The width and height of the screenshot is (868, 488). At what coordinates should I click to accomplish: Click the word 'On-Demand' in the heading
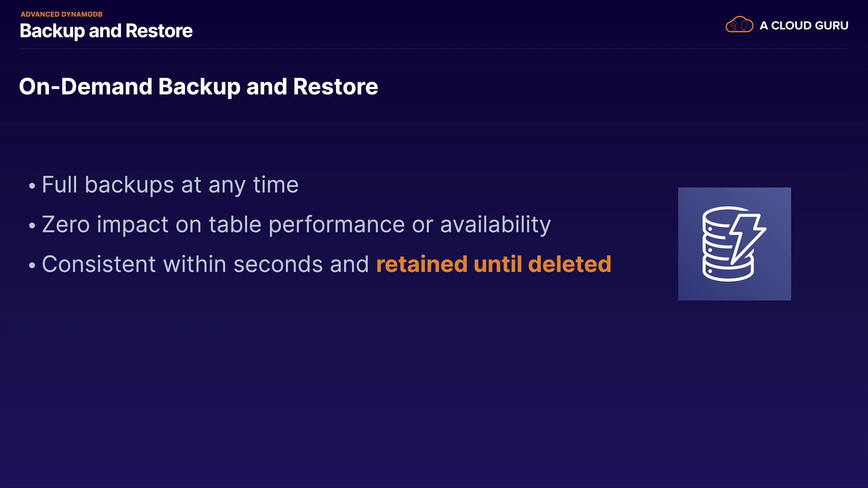coord(85,87)
